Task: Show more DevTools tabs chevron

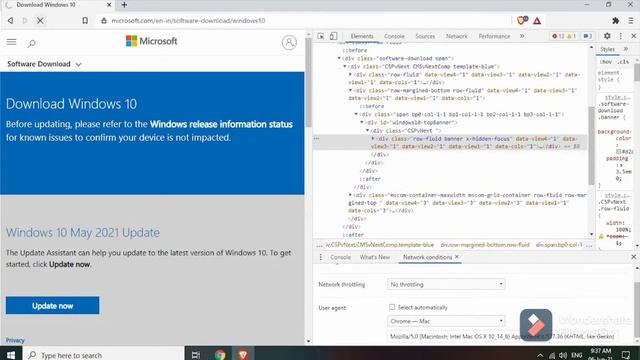Action: coord(522,36)
